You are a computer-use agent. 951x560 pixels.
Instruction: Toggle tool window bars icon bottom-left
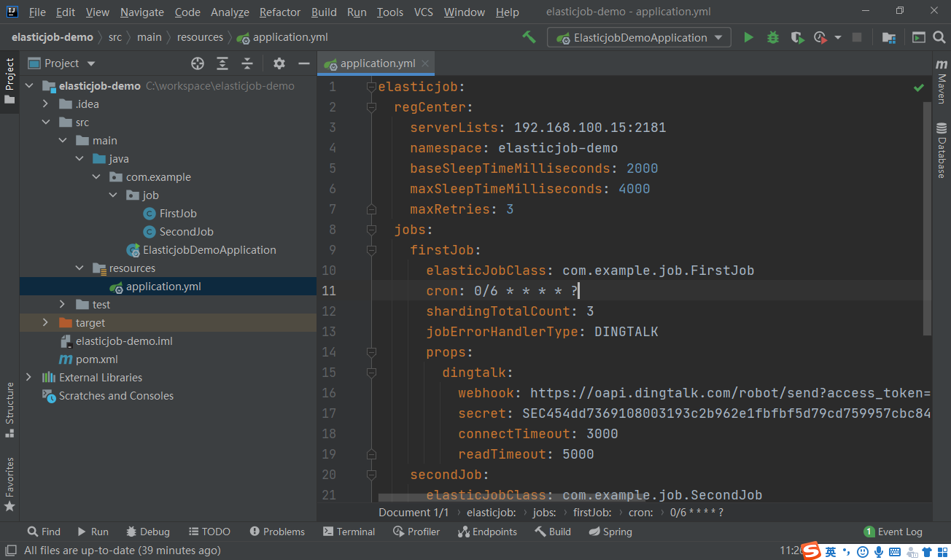click(x=10, y=551)
